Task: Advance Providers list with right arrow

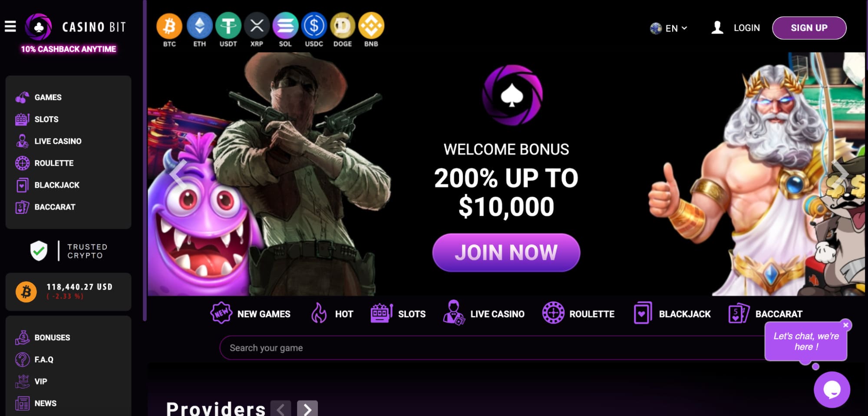Action: (x=307, y=409)
